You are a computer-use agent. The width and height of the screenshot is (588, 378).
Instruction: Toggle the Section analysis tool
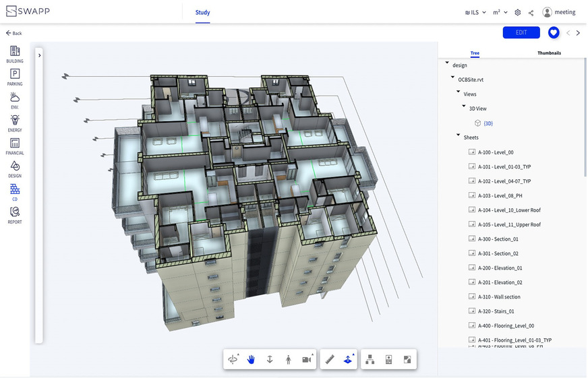(x=349, y=359)
